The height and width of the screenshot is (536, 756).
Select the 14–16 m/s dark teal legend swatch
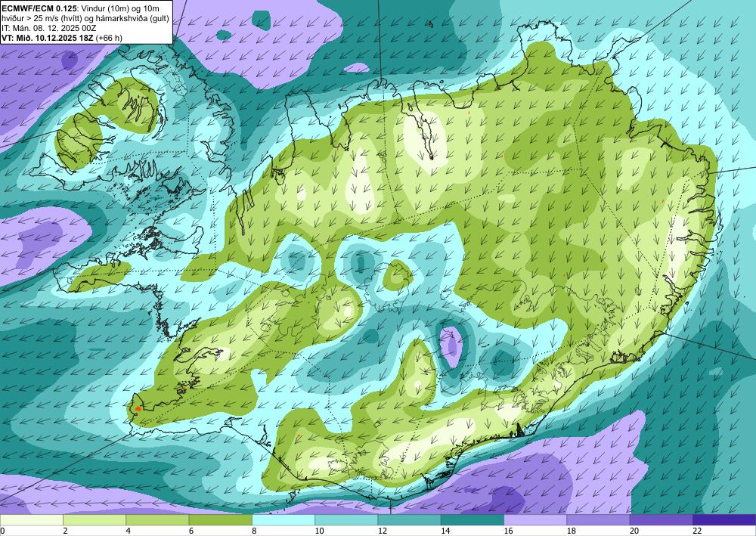click(472, 520)
